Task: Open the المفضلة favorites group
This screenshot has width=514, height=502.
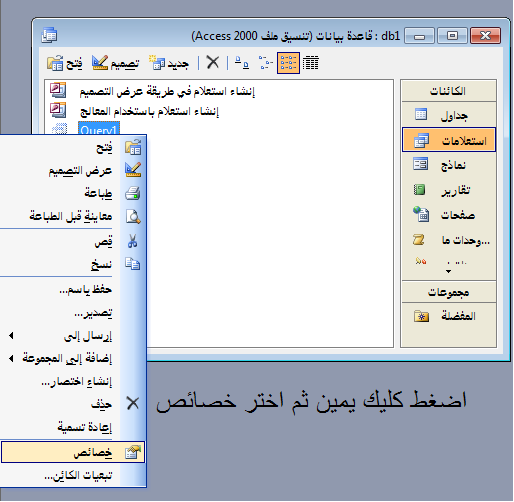Action: (449, 315)
